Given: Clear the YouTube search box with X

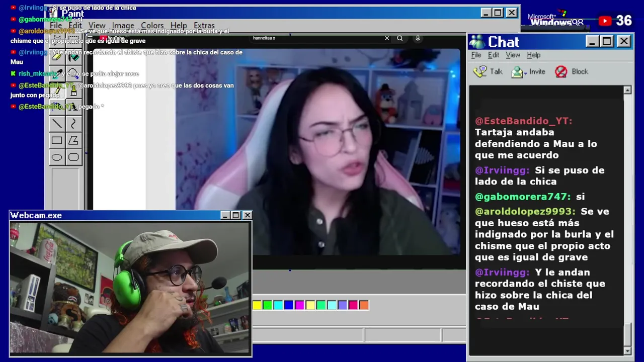Looking at the screenshot, I should [x=387, y=38].
